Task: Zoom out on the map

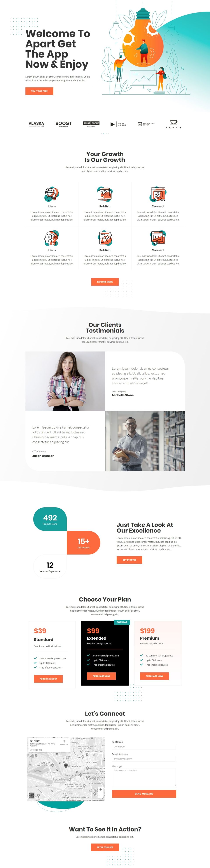Action: click(x=100, y=795)
